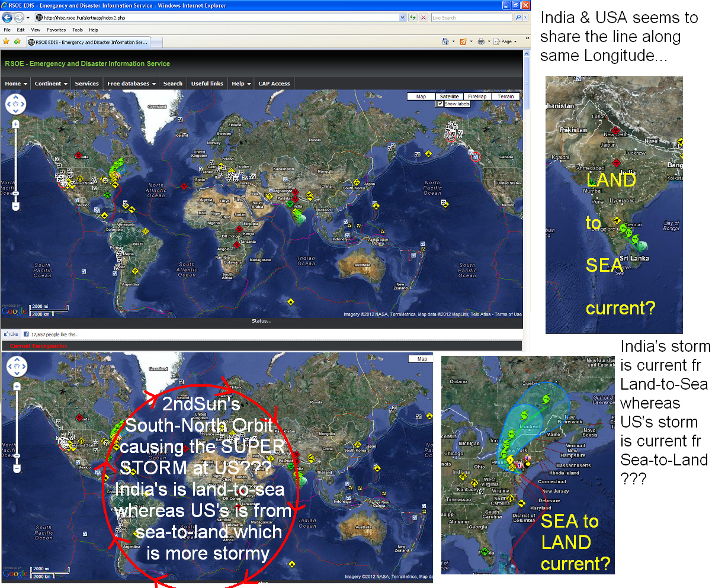
Task: Click the Refresh page icon
Action: tap(413, 18)
